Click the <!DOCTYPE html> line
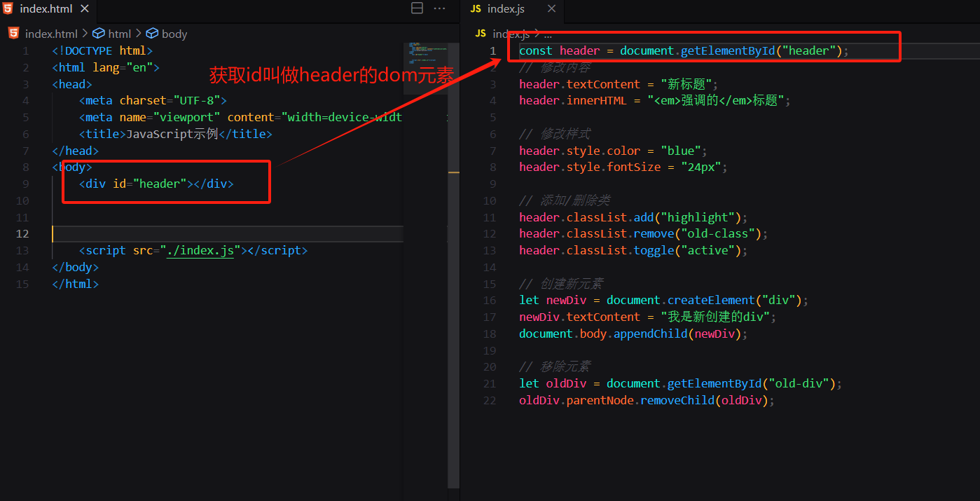This screenshot has height=501, width=980. click(102, 50)
